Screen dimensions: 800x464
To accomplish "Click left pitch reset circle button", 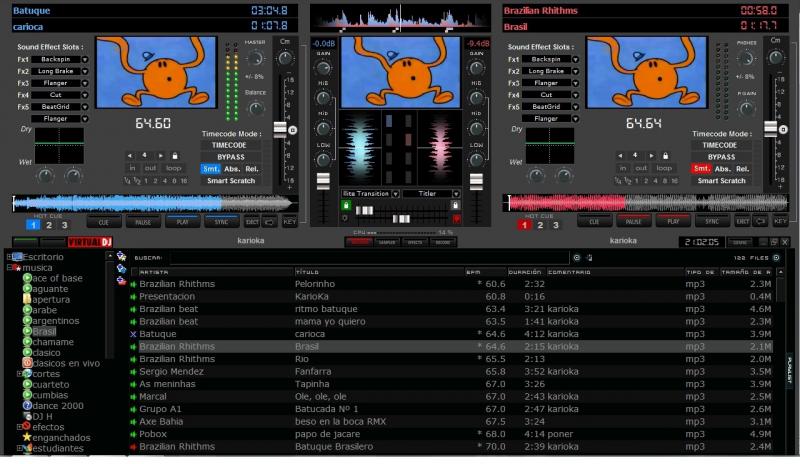I will coord(293,130).
